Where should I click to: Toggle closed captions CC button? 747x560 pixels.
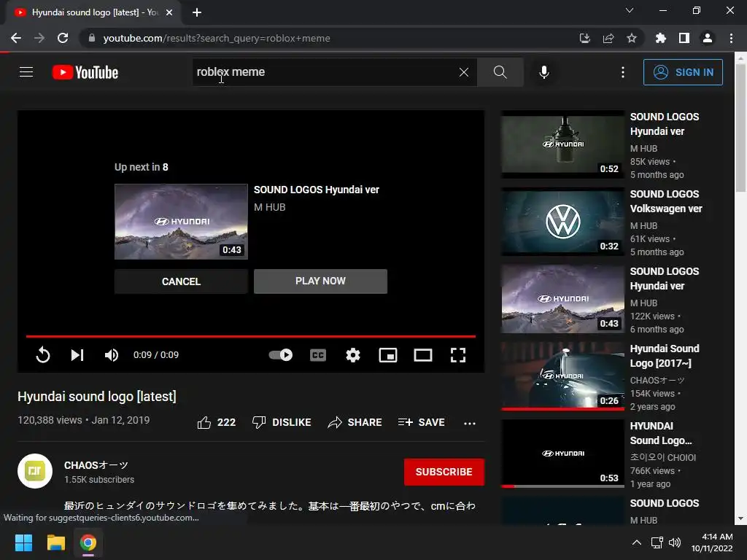pos(318,355)
